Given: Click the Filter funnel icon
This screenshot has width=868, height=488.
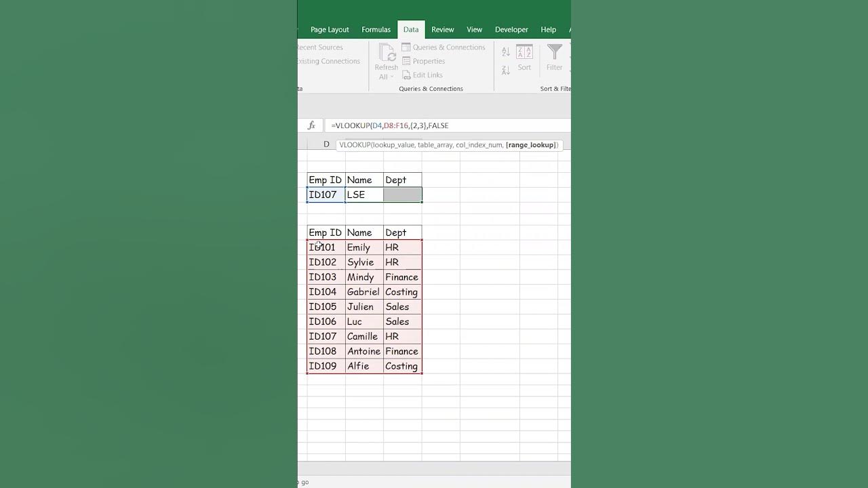Looking at the screenshot, I should [555, 52].
